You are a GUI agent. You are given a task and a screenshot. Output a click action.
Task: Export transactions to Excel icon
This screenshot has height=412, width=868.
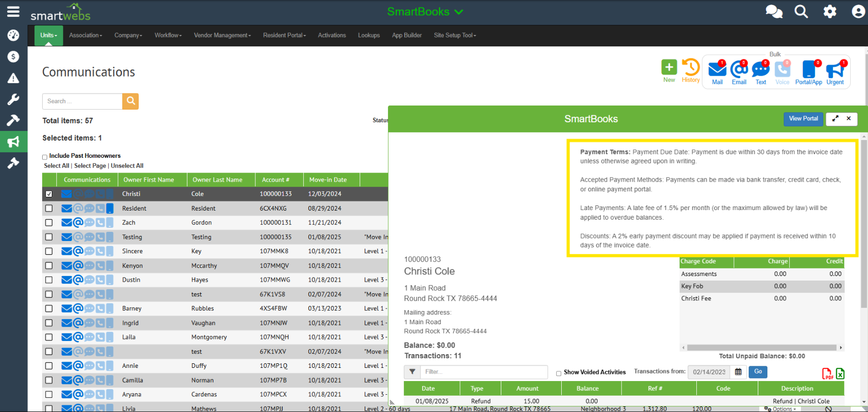point(840,374)
